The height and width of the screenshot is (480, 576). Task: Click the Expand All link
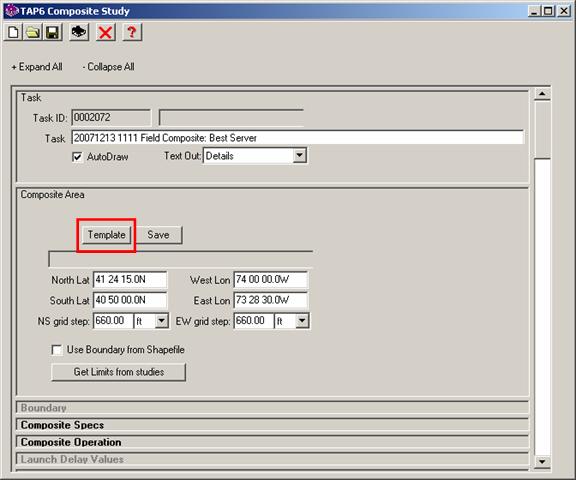point(37,67)
